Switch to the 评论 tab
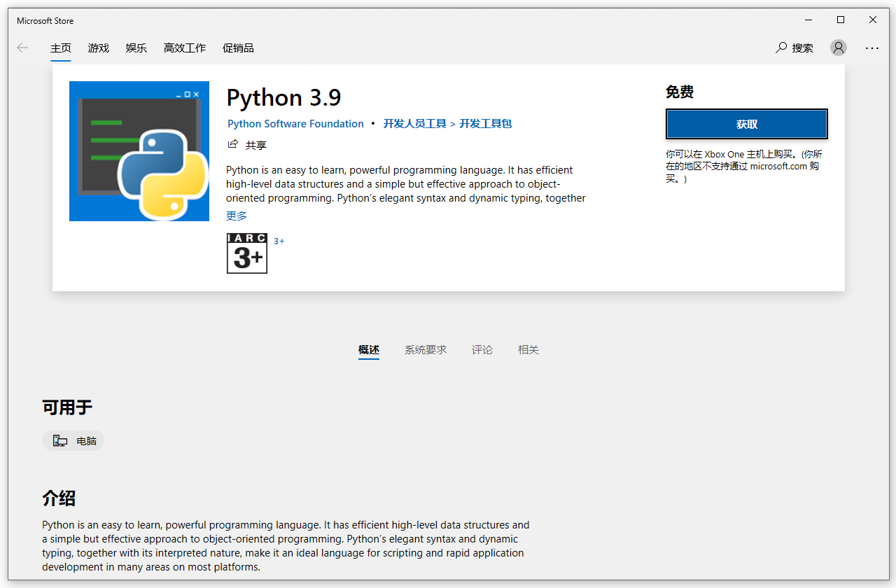This screenshot has width=896, height=588. (482, 349)
